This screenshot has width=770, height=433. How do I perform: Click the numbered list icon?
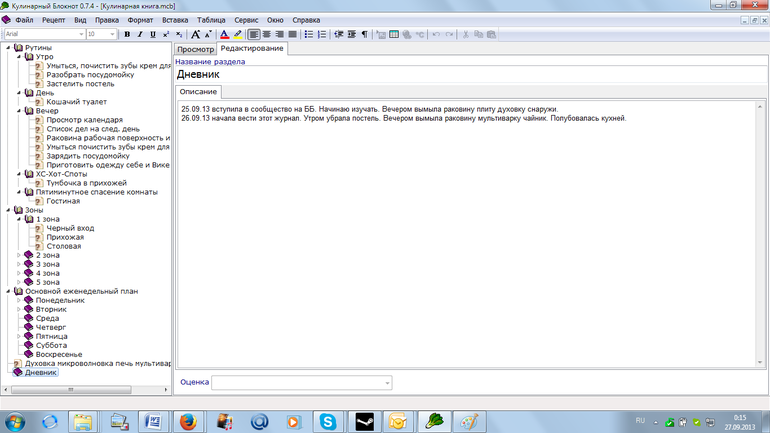[x=322, y=34]
